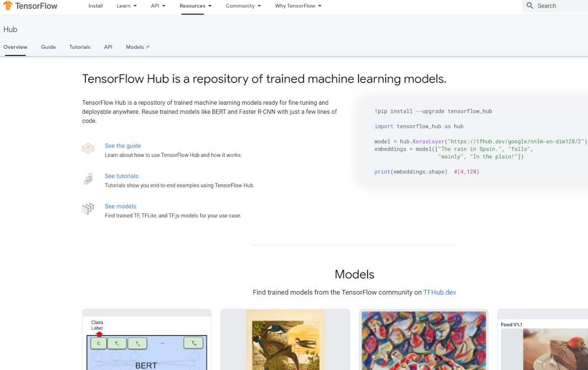Image resolution: width=588 pixels, height=370 pixels.
Task: Follow the See the guide link
Action: tap(123, 146)
